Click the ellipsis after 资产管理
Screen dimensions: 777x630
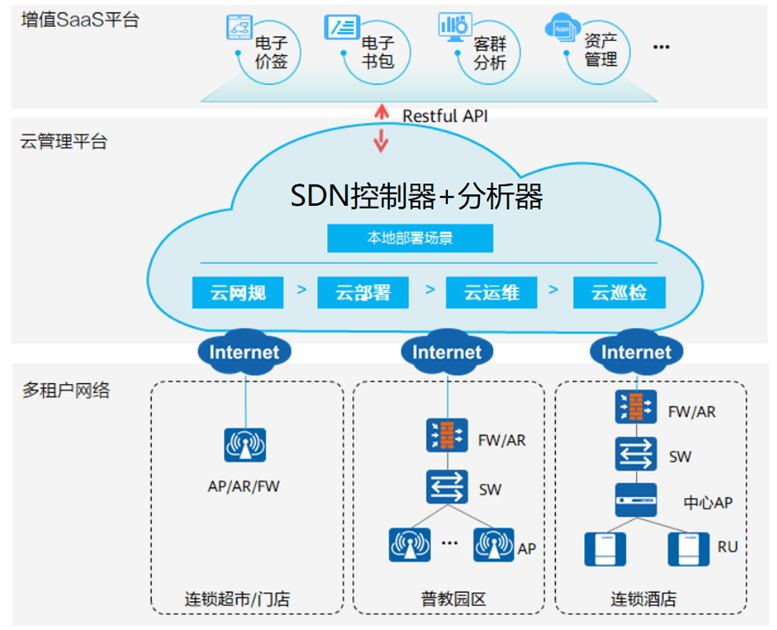coord(660,47)
